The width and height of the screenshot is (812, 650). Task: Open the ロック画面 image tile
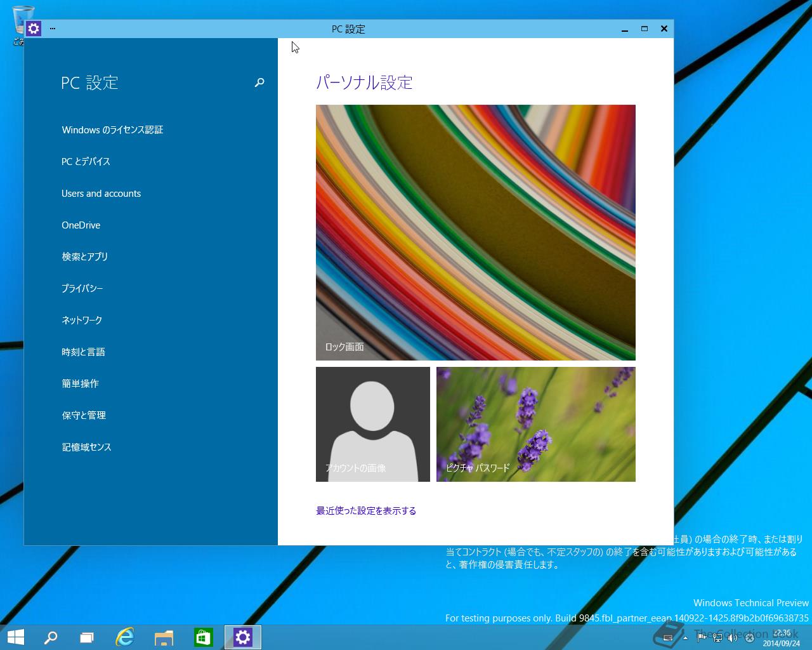pos(476,232)
